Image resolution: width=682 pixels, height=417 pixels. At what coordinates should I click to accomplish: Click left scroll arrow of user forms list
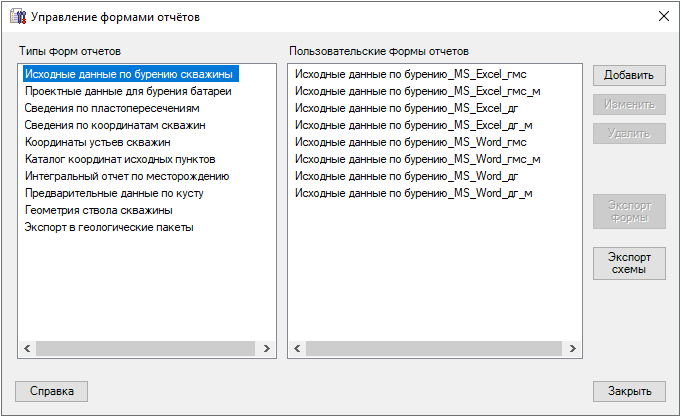pyautogui.click(x=296, y=349)
